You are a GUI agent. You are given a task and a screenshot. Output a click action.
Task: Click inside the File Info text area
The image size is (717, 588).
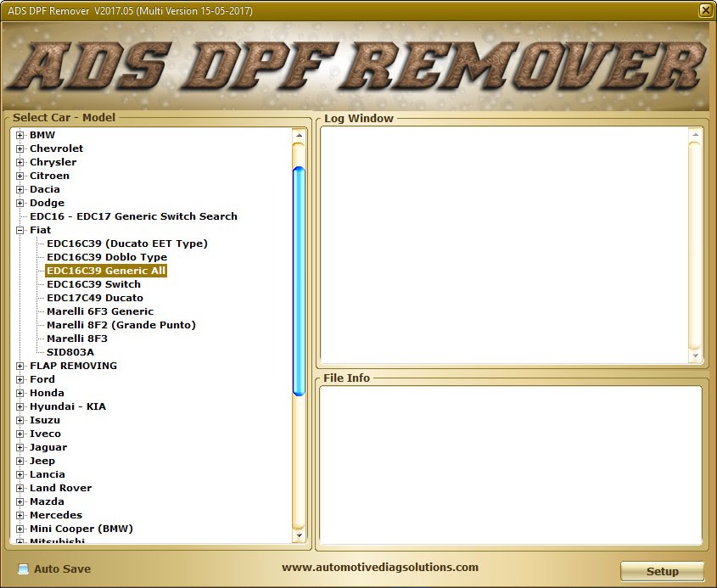coord(511,465)
